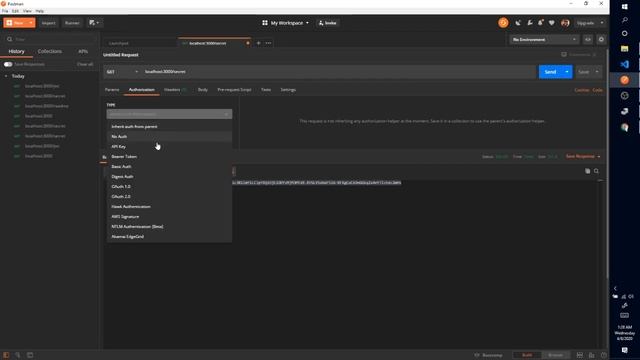This screenshot has height=360, width=640.
Task: Select AWS Signature option
Action: (x=169, y=216)
